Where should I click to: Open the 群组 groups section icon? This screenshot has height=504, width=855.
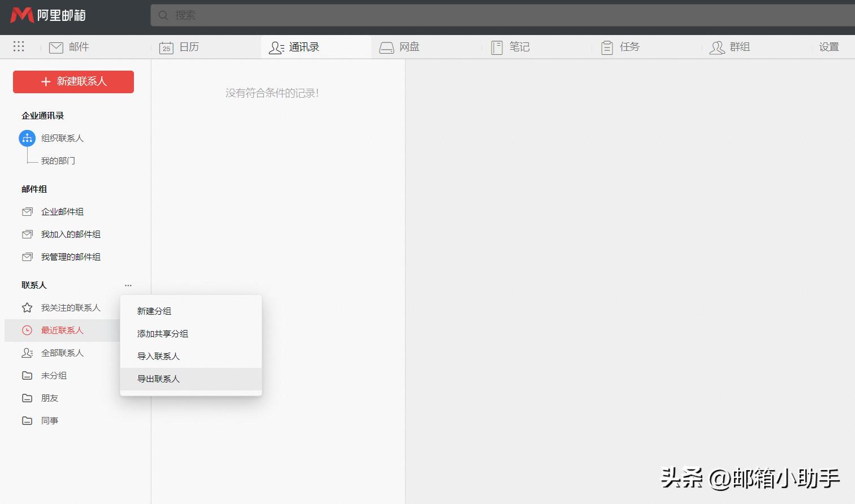click(x=717, y=47)
